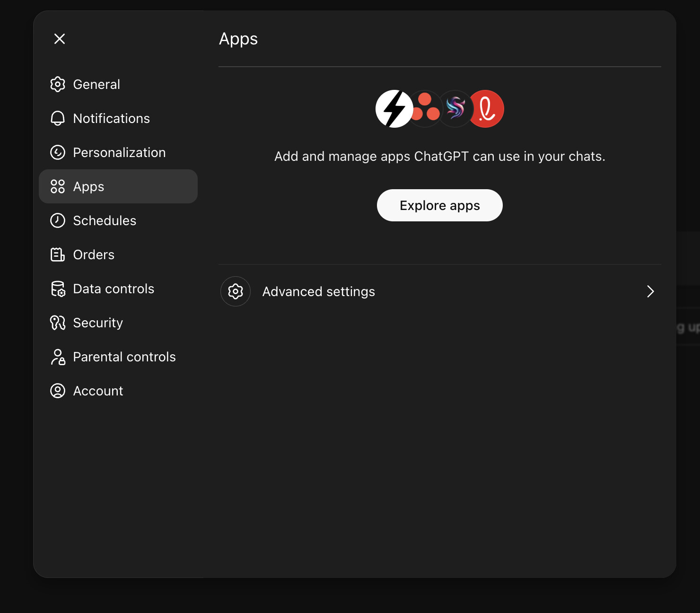Go to the Personalization tab
This screenshot has height=613, width=700.
pyautogui.click(x=118, y=152)
